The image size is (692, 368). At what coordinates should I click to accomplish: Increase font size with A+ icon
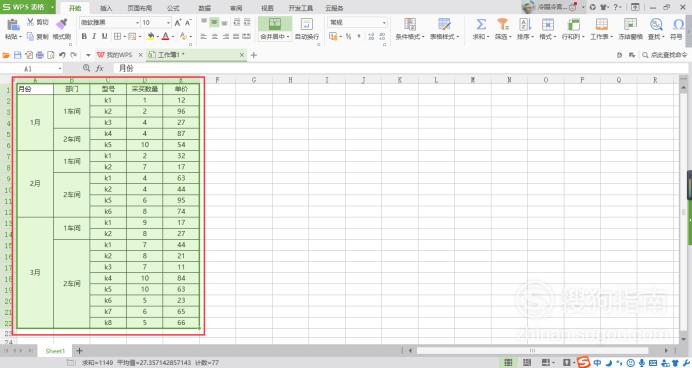tap(177, 23)
